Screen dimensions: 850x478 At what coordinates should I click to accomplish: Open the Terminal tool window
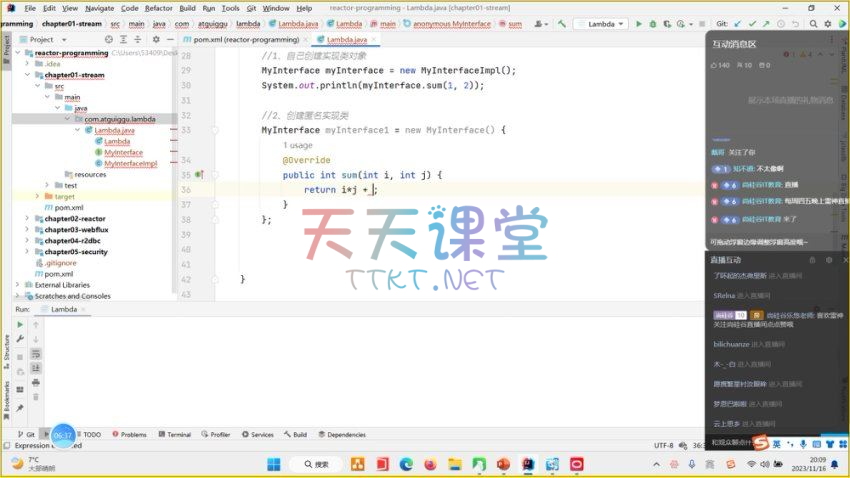[178, 435]
